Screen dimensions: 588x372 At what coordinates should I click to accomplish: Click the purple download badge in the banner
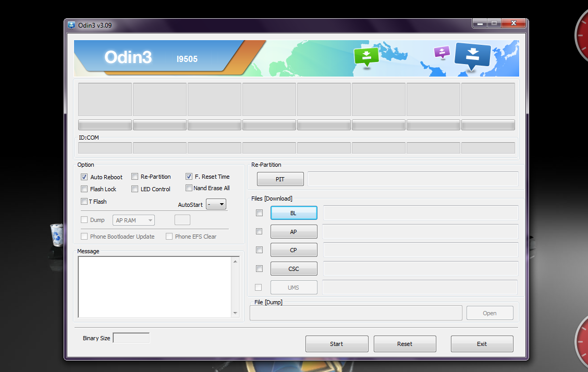[x=442, y=52]
